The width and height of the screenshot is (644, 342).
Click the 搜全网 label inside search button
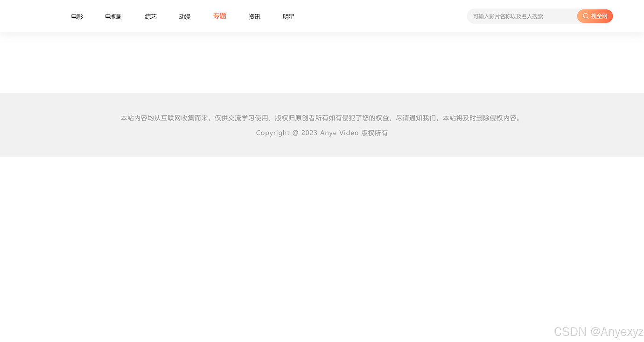(x=599, y=16)
